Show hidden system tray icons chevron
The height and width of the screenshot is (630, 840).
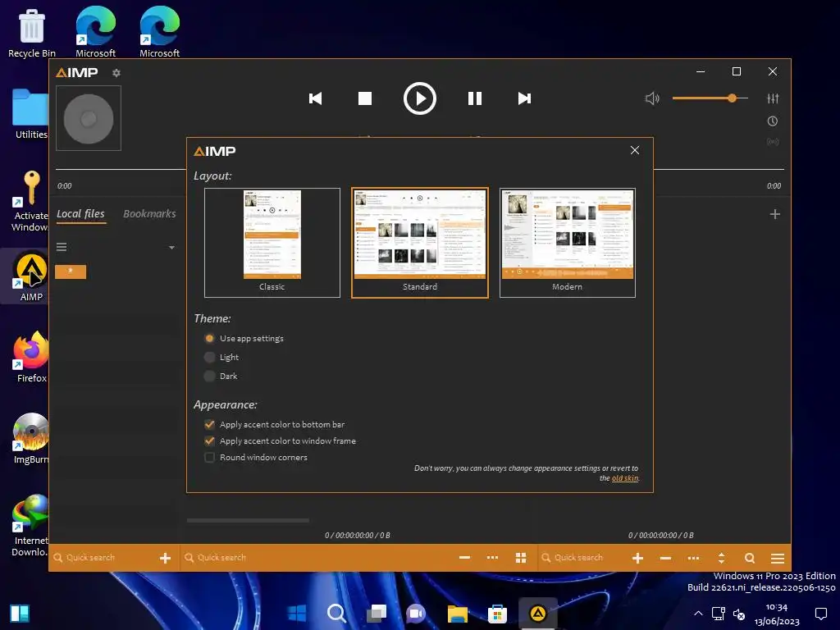coord(698,614)
